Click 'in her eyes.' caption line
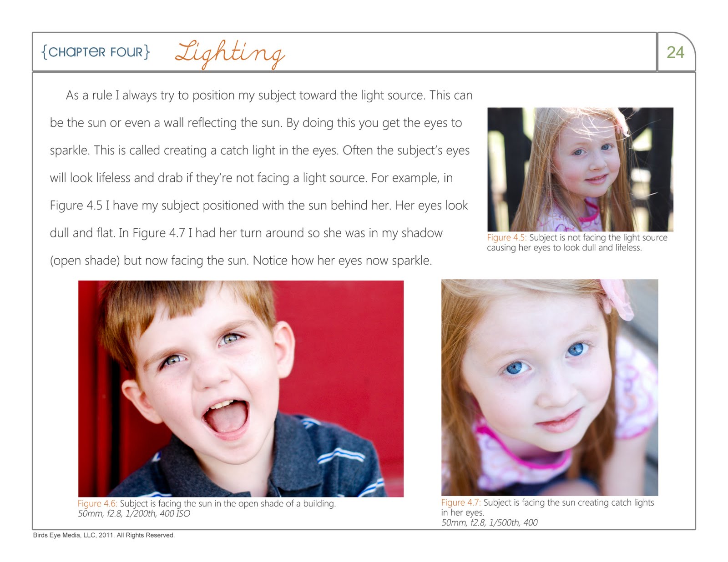This screenshot has height=562, width=728. pyautogui.click(x=463, y=512)
